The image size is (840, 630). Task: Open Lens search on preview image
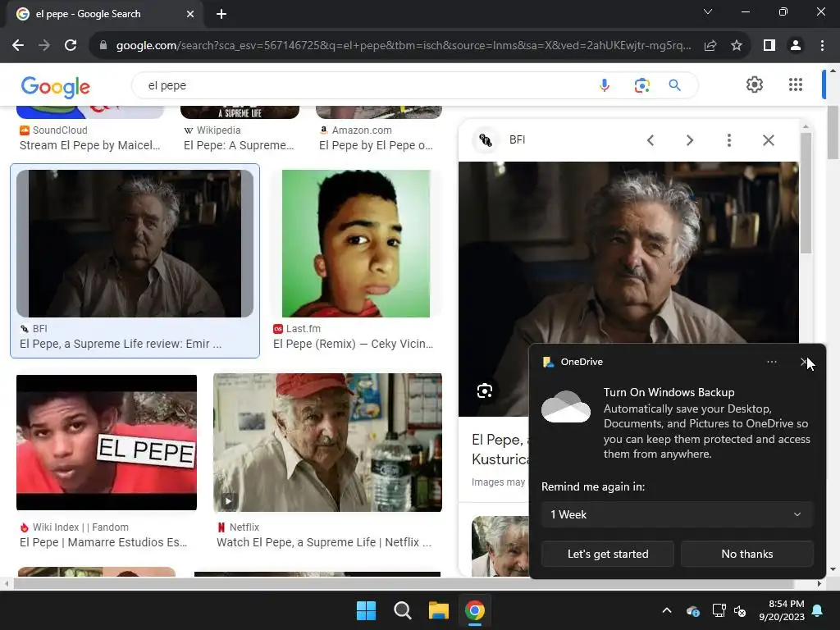tap(485, 390)
